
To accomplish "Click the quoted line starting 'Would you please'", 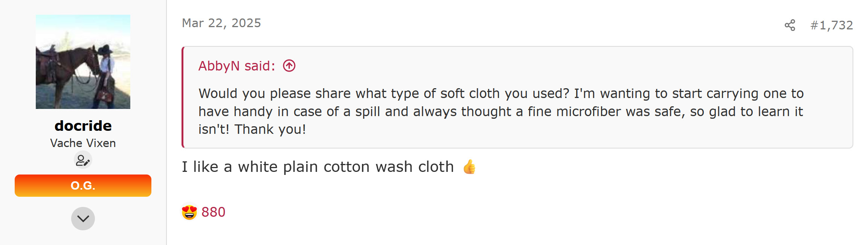I will (x=501, y=93).
